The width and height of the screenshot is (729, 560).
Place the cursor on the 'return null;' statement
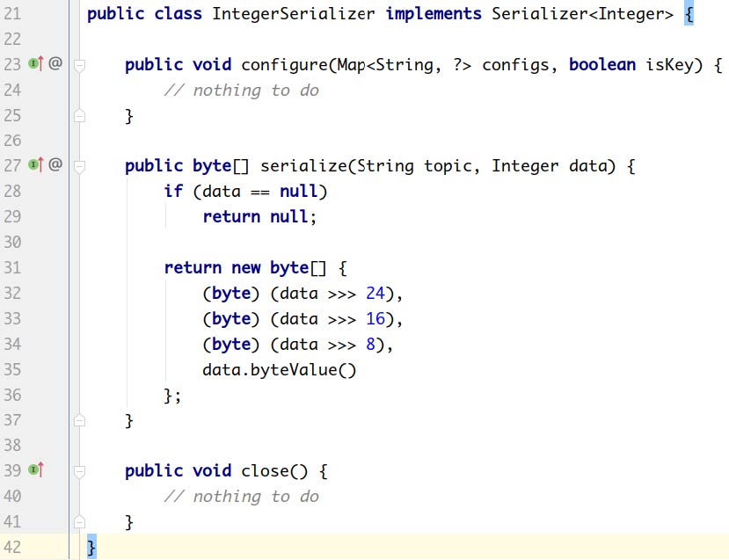tap(259, 217)
